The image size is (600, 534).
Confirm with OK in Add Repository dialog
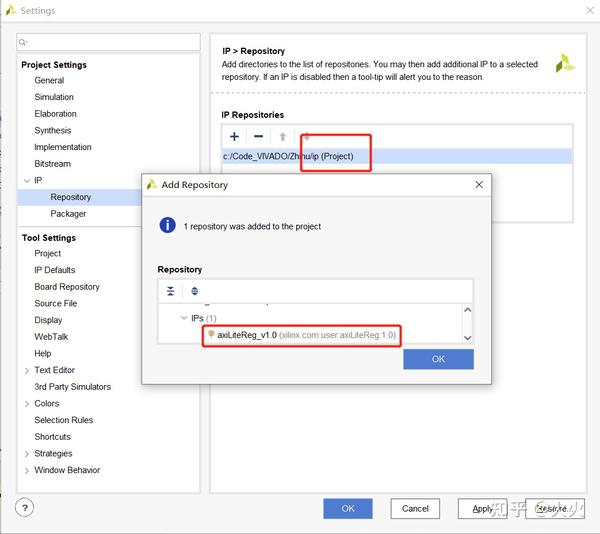pos(438,359)
